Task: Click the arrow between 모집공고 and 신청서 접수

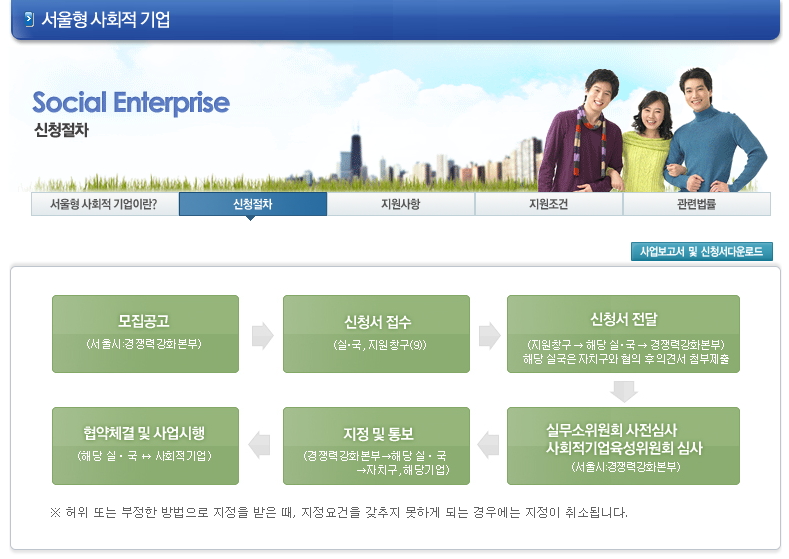Action: tap(262, 335)
